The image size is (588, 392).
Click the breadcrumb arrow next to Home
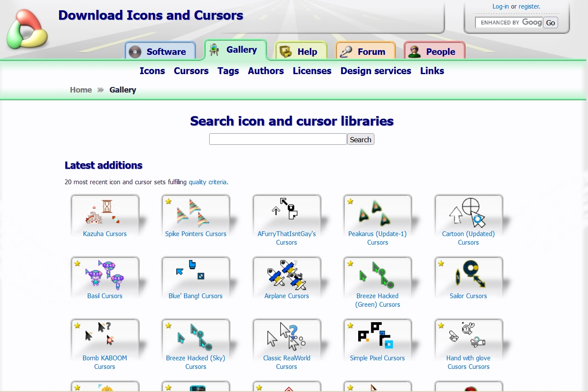100,90
